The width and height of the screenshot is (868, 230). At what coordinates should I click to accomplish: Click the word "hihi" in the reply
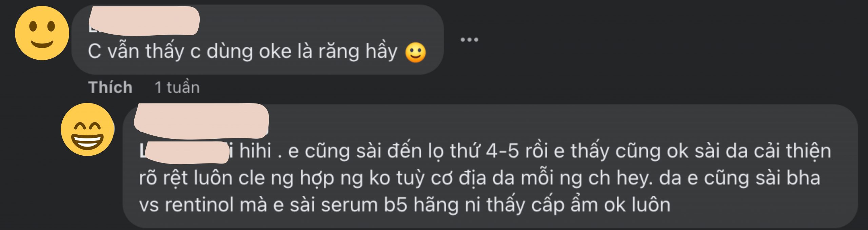255,151
